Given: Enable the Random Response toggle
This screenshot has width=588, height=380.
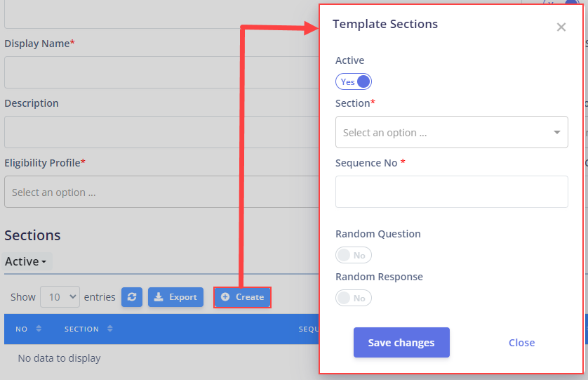Looking at the screenshot, I should point(353,298).
